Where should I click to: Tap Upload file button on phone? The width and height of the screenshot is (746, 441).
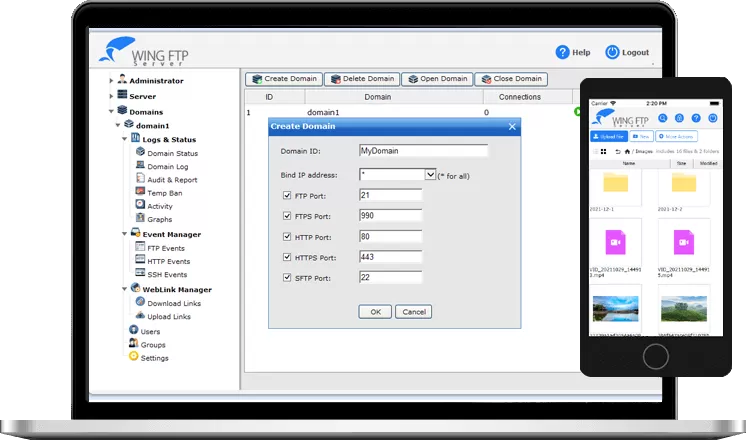click(609, 137)
